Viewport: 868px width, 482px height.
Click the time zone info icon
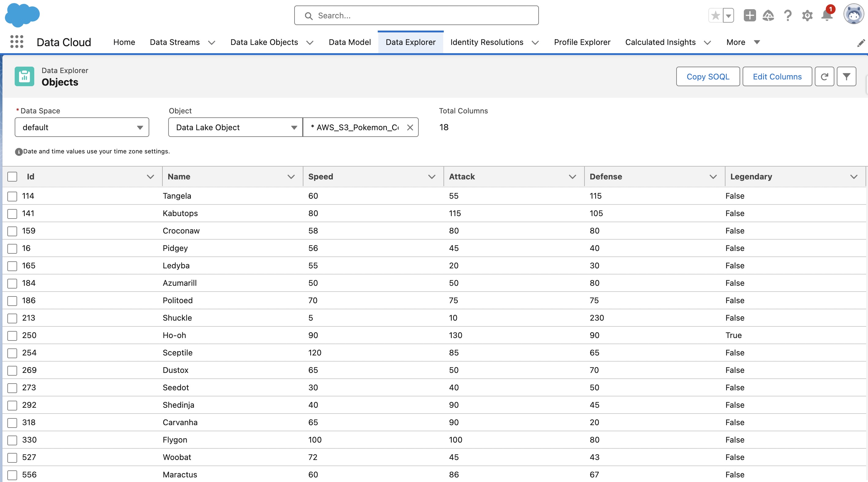click(x=19, y=152)
